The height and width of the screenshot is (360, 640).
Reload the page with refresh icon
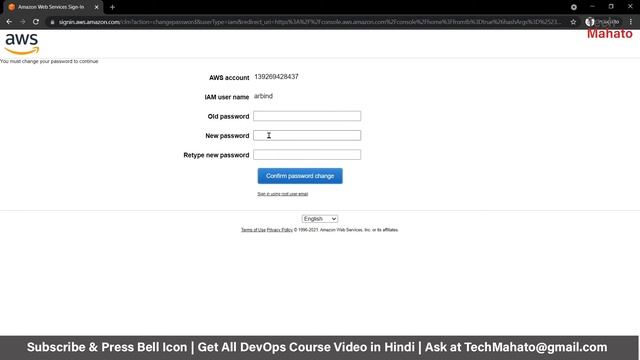point(36,22)
